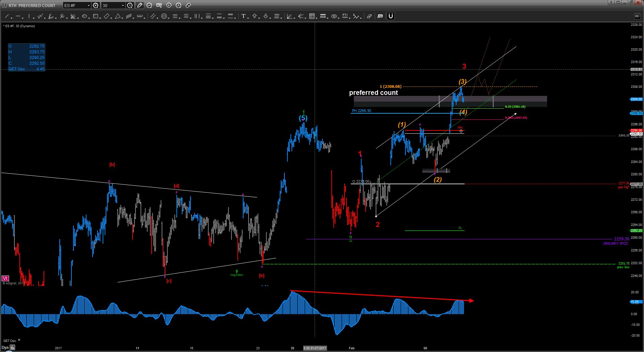Viewport: 644px width, 352px height.
Task: Click the '0.25 (2301.10)' green retracement label
Action: (515, 107)
